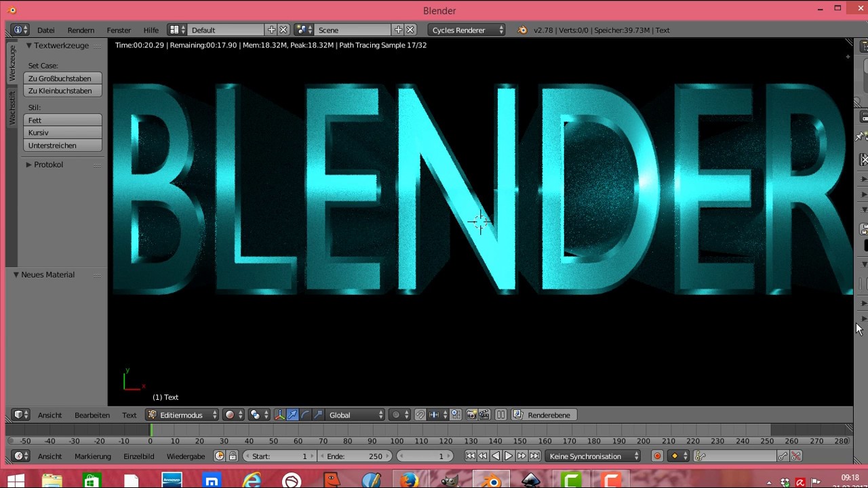Jump to the first frame

470,456
